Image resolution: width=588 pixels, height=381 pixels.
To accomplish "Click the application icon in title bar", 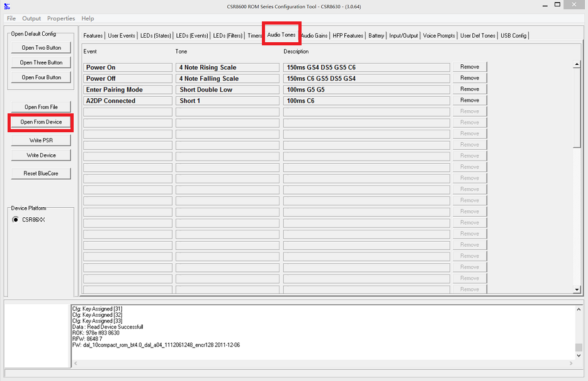I will [x=7, y=6].
